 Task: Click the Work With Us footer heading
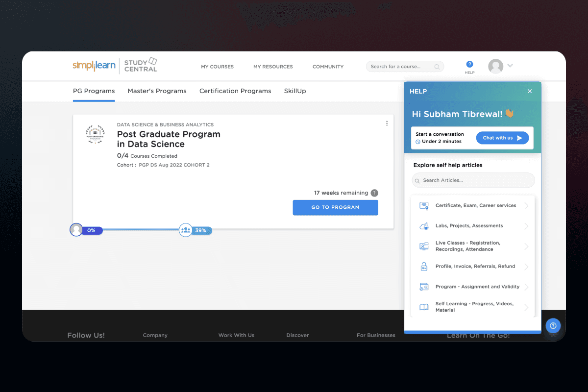point(236,335)
